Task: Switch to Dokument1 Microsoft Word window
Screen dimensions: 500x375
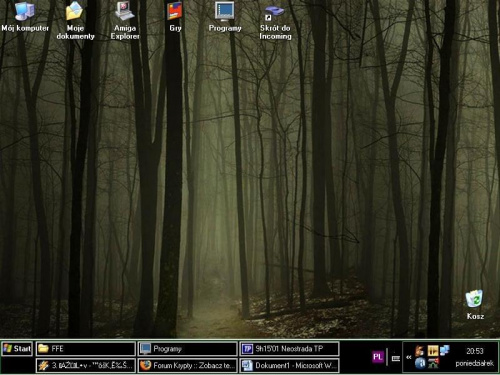Action: [x=289, y=365]
